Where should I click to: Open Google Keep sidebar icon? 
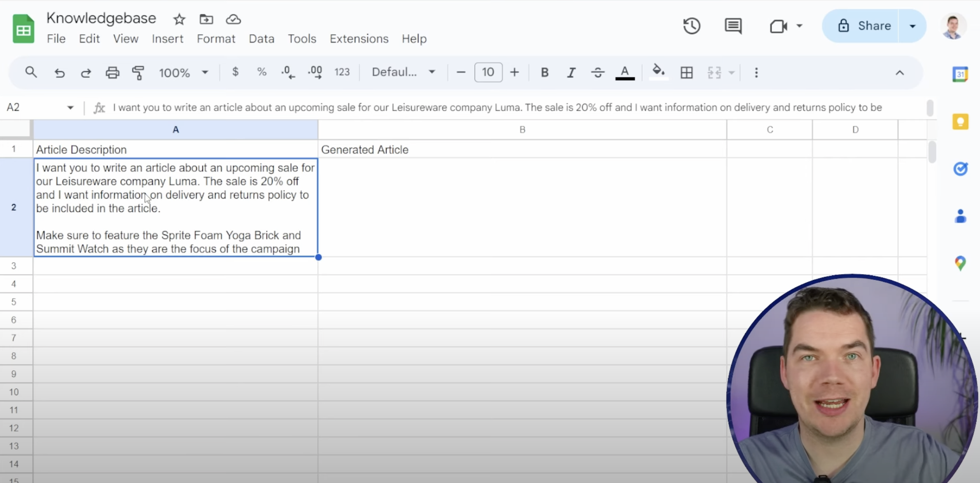[960, 122]
